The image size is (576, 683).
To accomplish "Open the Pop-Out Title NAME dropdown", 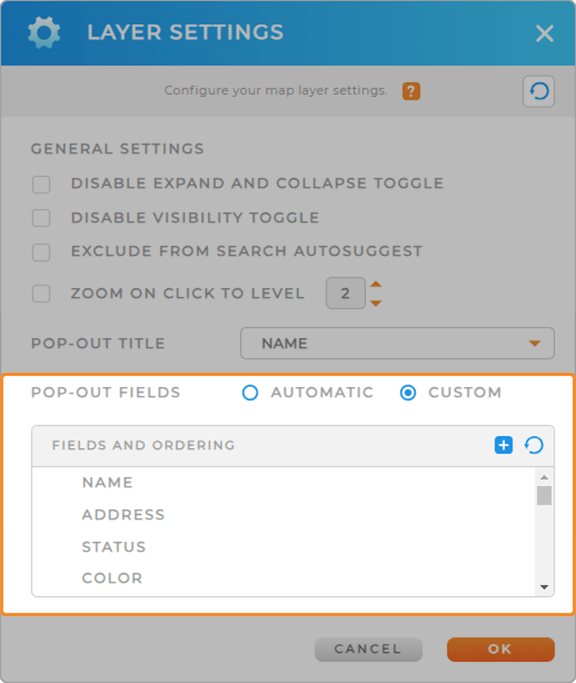I will [397, 343].
